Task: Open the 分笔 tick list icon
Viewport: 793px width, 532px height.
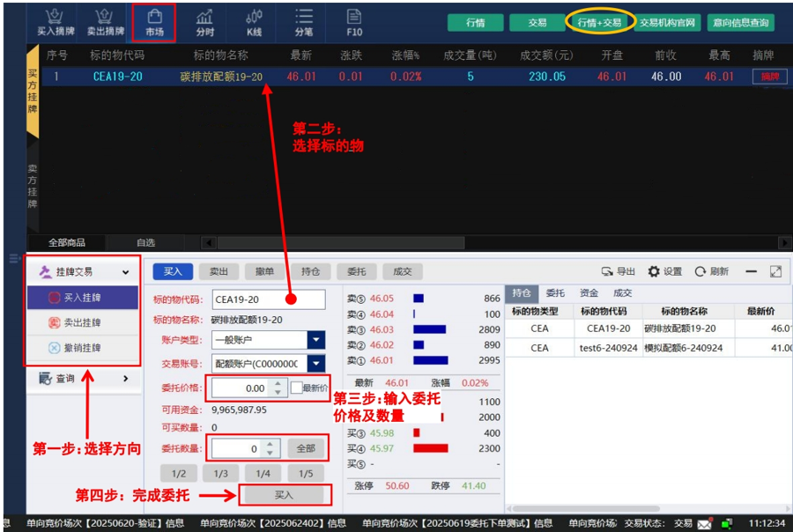Action: coord(303,22)
